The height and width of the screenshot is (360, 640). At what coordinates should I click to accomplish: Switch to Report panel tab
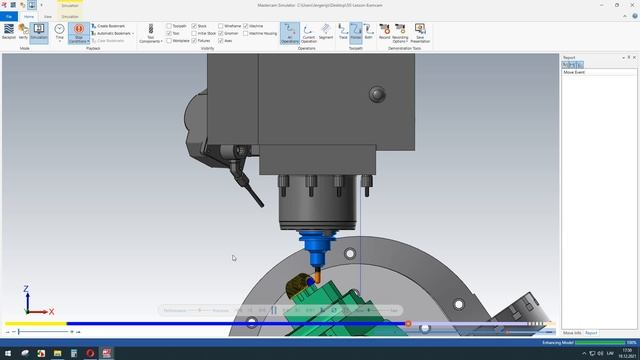(x=591, y=333)
